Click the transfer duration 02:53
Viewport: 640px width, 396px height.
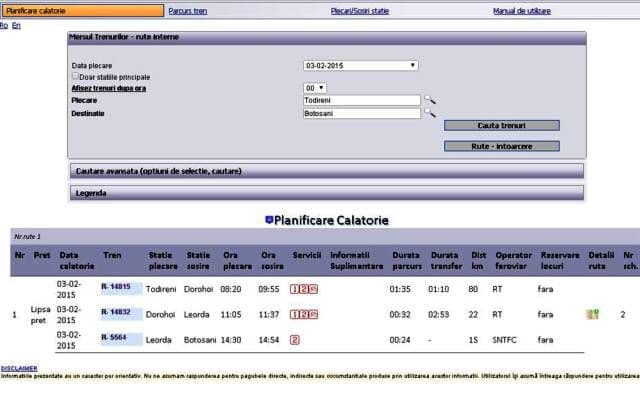tap(439, 314)
